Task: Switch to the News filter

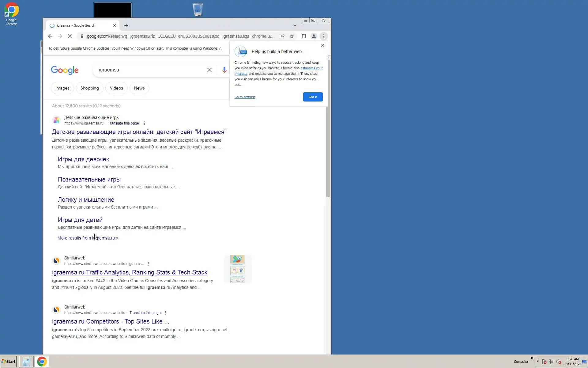Action: click(x=139, y=88)
